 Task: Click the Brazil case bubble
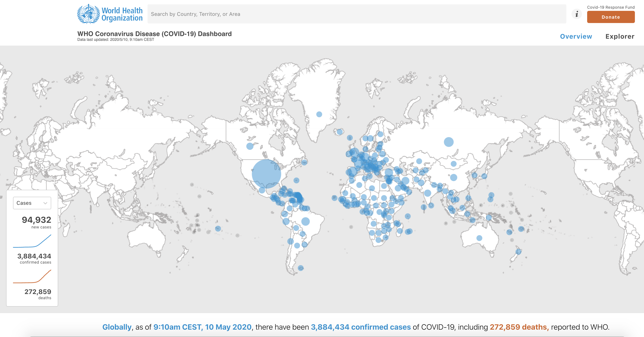[305, 221]
